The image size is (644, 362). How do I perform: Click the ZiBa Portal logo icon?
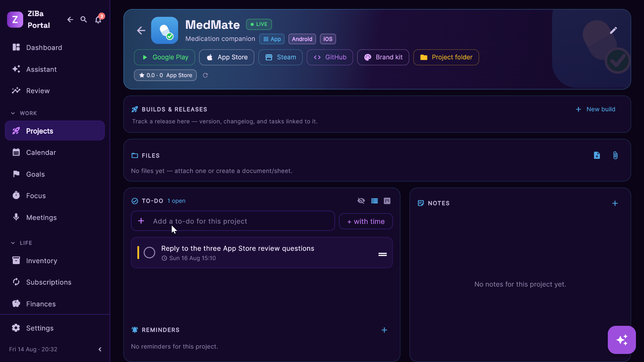[x=15, y=19]
